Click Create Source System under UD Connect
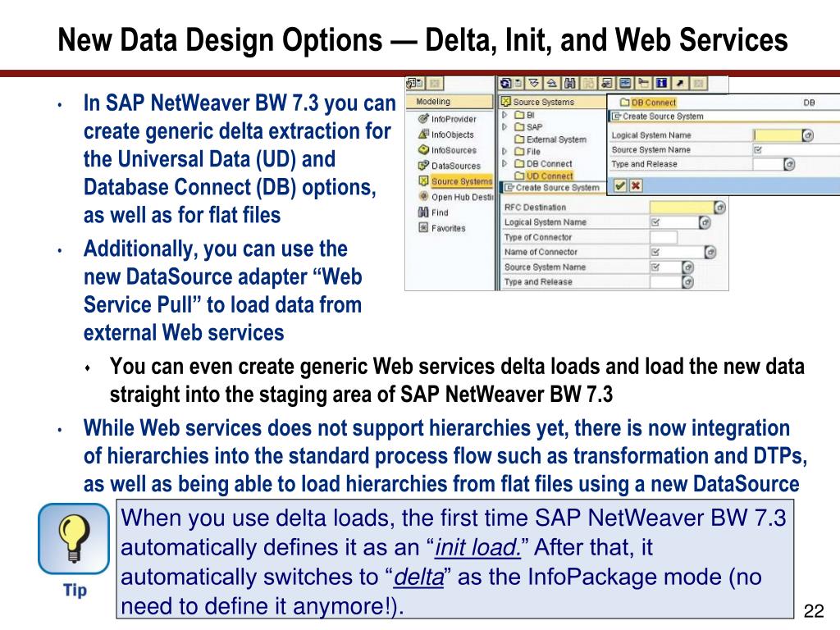This screenshot has height=630, width=840. [558, 188]
